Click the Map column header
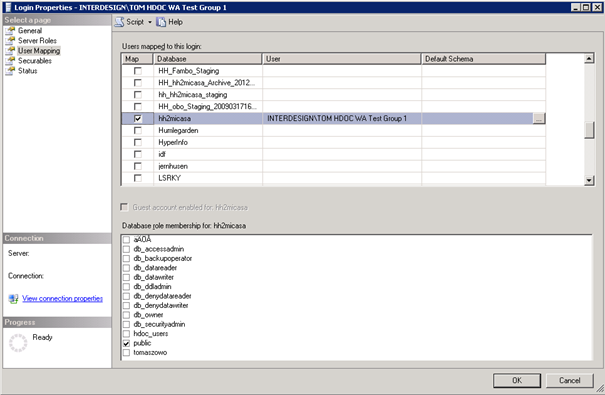 click(137, 59)
